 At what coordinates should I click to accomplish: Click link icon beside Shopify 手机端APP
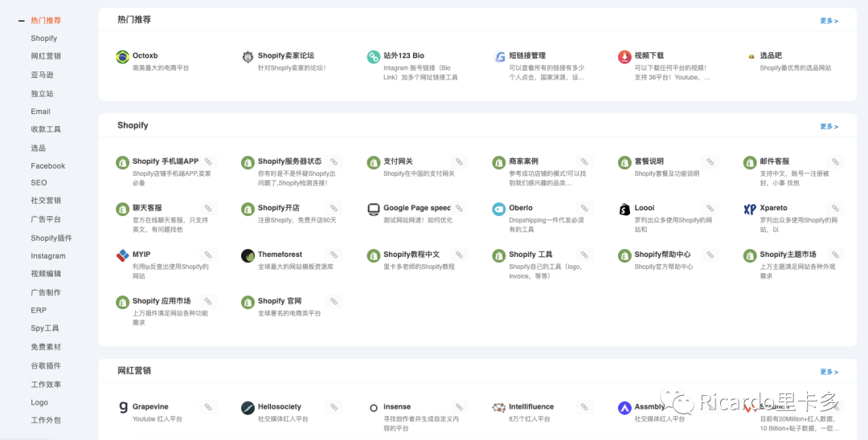coord(208,162)
